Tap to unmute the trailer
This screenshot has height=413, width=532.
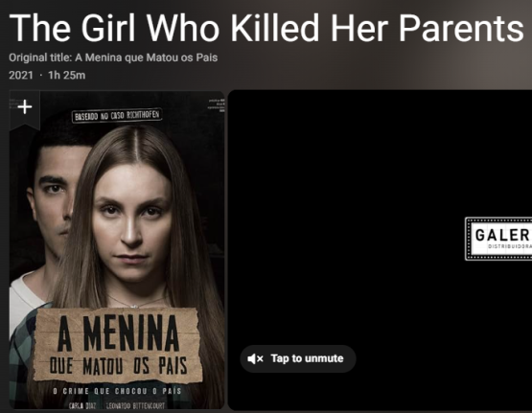(298, 358)
